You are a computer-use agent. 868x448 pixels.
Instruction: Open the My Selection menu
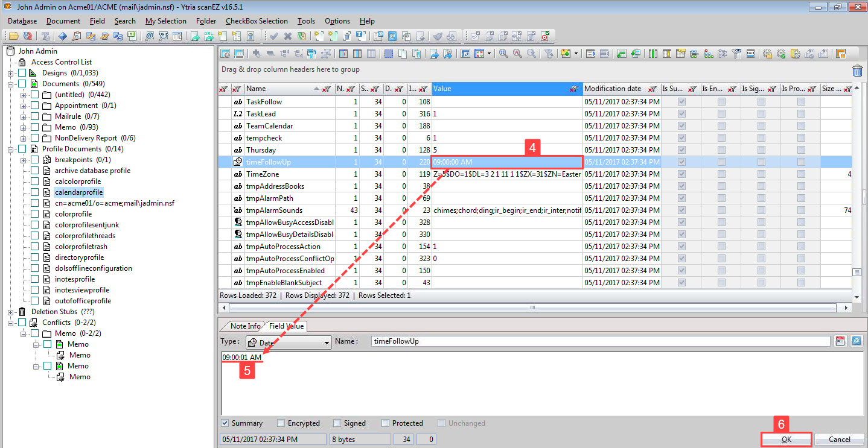(166, 21)
